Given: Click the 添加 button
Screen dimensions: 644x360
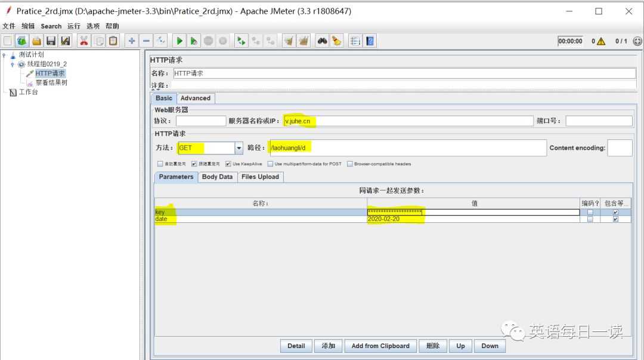Looking at the screenshot, I should click(x=328, y=346).
